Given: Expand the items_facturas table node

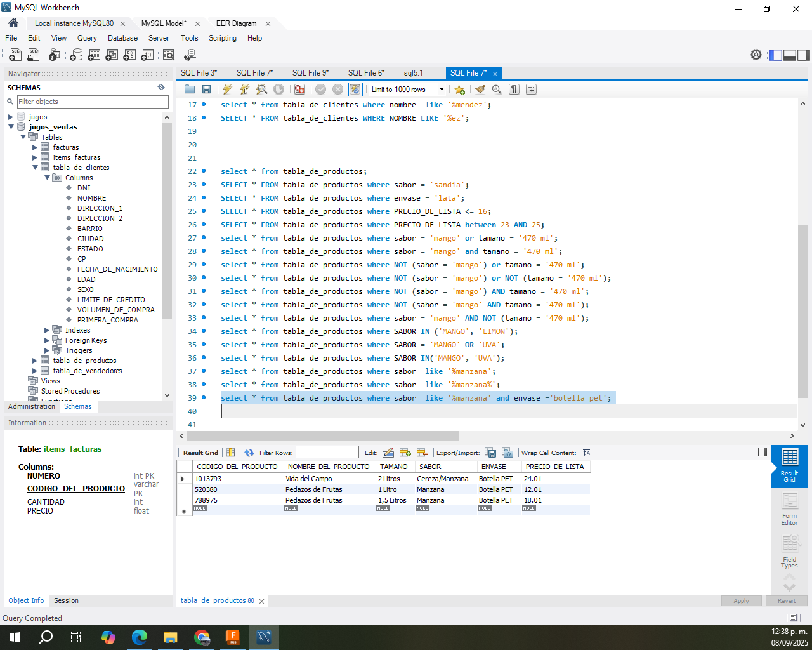Looking at the screenshot, I should point(35,157).
